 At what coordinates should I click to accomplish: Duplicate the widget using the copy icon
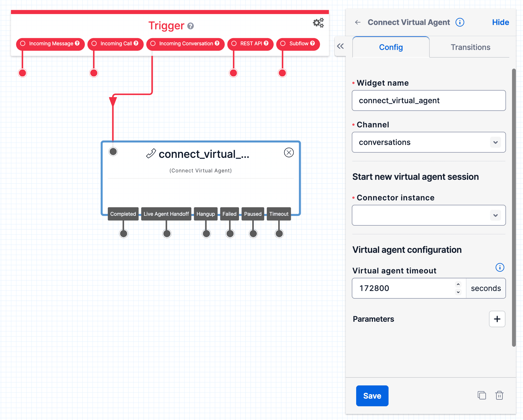482,395
